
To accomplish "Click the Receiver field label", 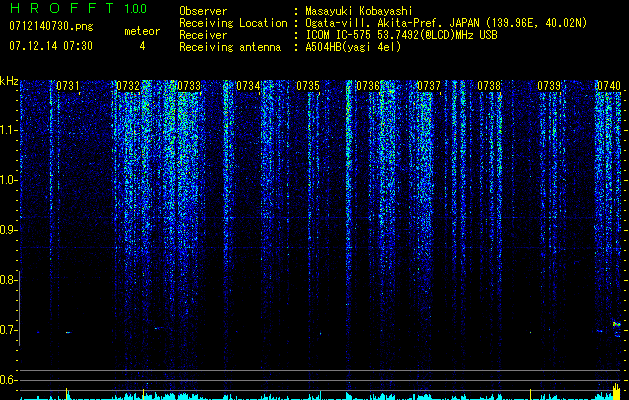I will 203,35.
